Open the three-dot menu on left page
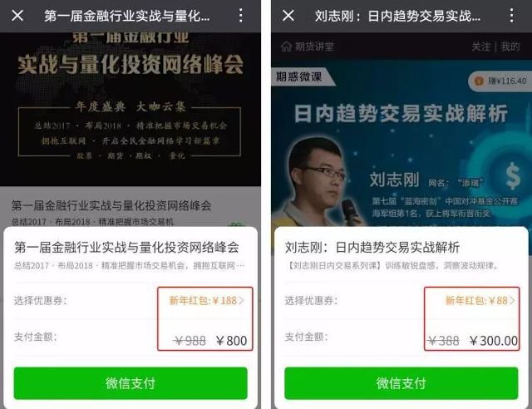This screenshot has width=532, height=409. pyautogui.click(x=240, y=16)
